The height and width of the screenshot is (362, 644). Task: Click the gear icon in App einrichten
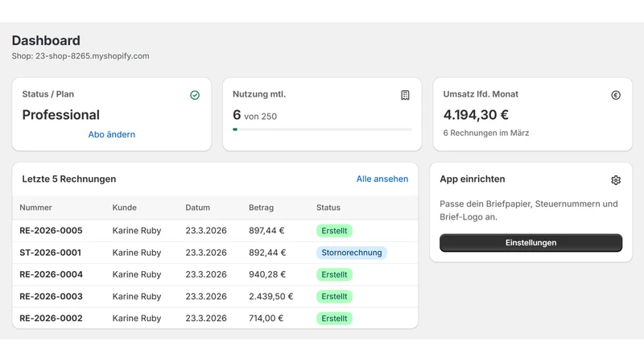pyautogui.click(x=616, y=180)
